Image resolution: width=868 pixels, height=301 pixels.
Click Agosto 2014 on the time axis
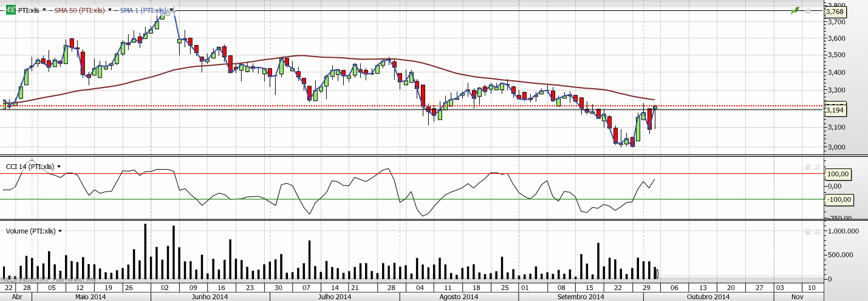[x=459, y=297]
